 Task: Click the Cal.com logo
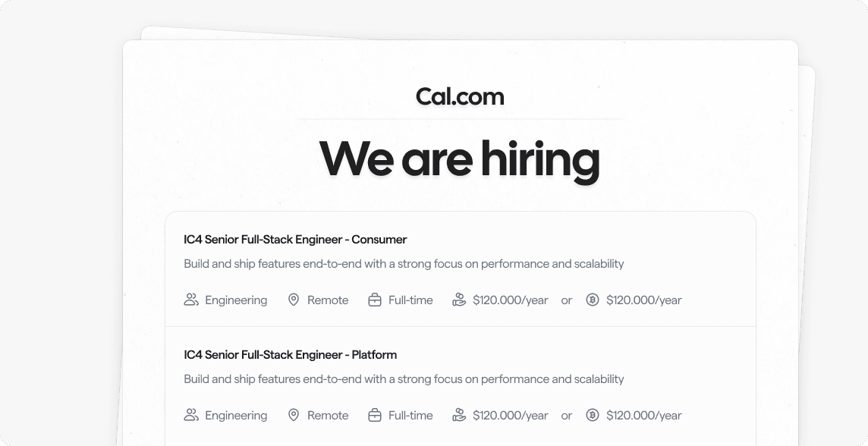460,97
